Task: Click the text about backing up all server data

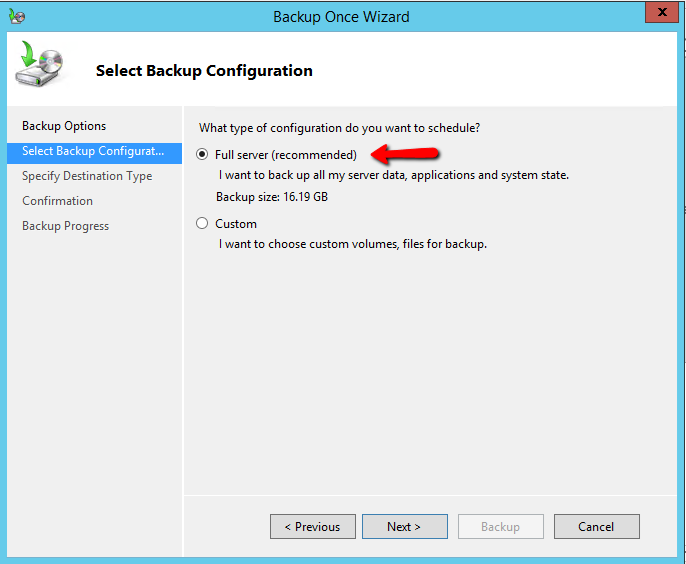Action: [x=394, y=175]
